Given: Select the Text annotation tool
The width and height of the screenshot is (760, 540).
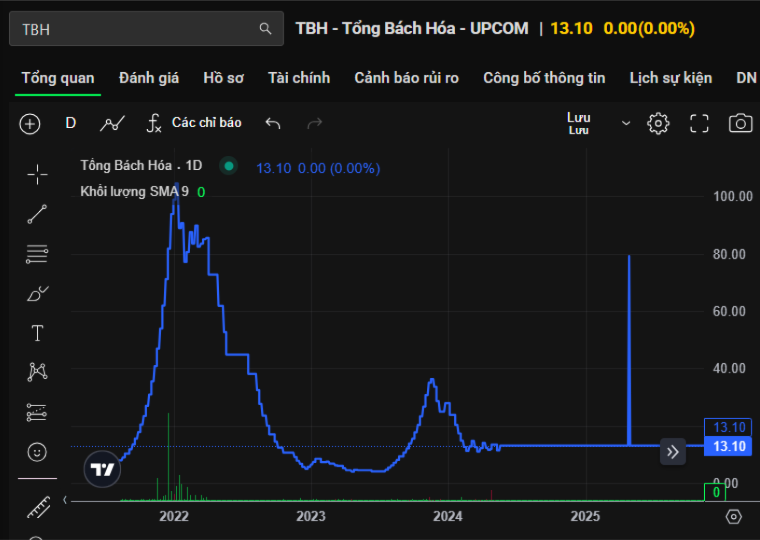Looking at the screenshot, I should (x=37, y=333).
